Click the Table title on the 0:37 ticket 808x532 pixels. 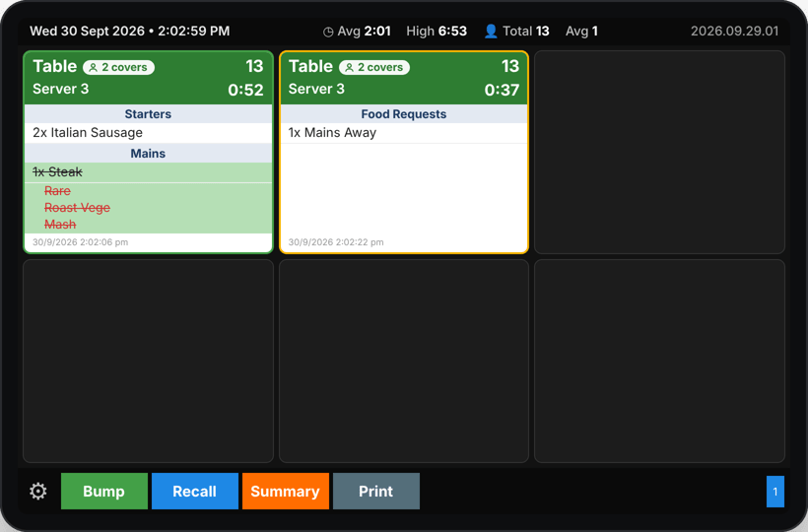tap(310, 66)
